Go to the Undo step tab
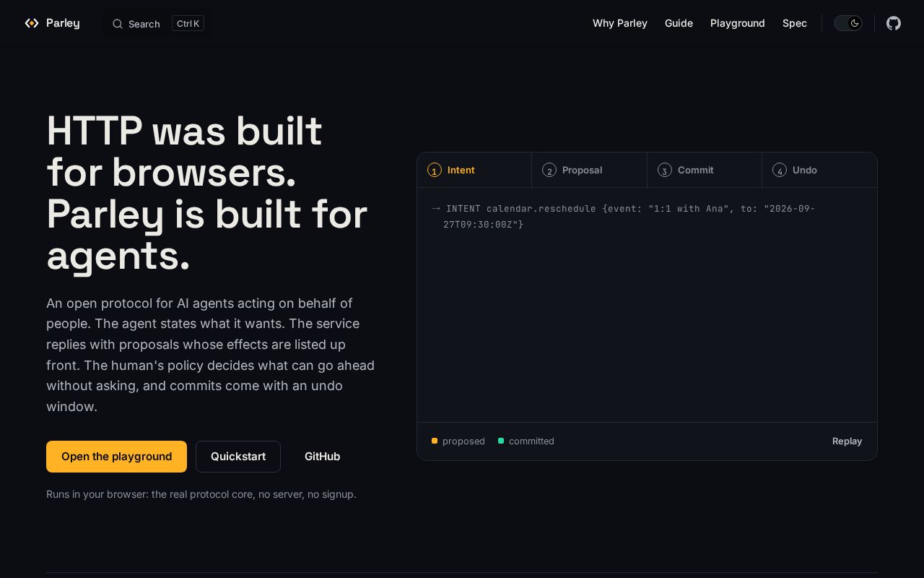Image resolution: width=924 pixels, height=578 pixels. pos(819,170)
